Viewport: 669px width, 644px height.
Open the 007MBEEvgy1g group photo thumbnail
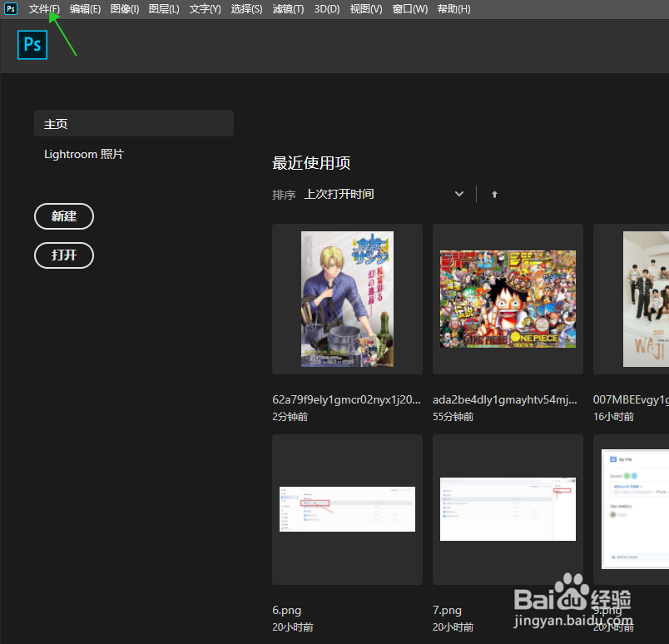[x=631, y=300]
